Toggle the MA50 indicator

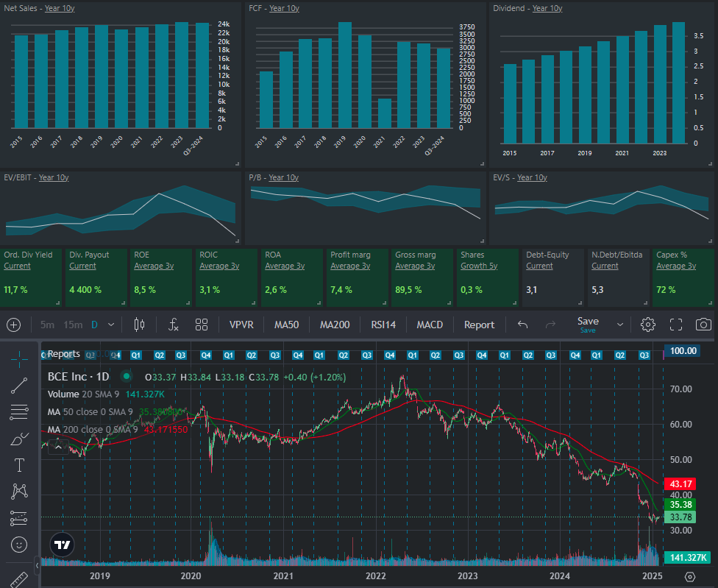click(286, 325)
